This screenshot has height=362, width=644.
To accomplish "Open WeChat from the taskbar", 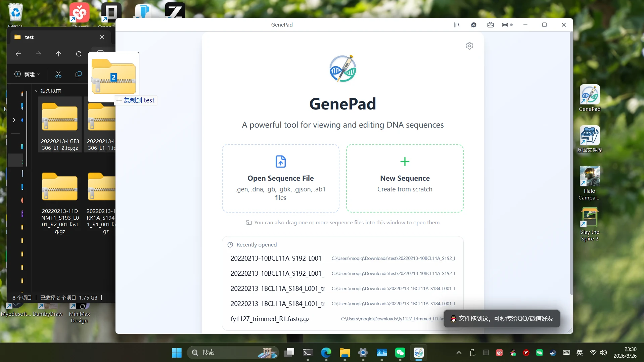I will [400, 353].
